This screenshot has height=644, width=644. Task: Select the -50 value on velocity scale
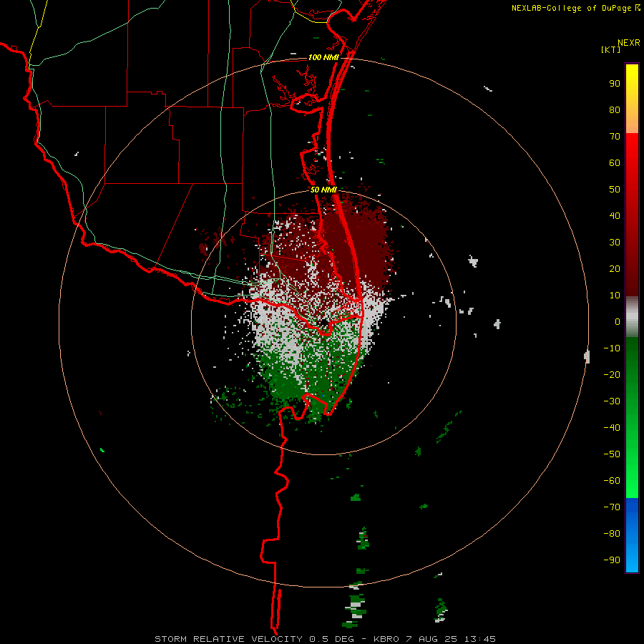(612, 454)
